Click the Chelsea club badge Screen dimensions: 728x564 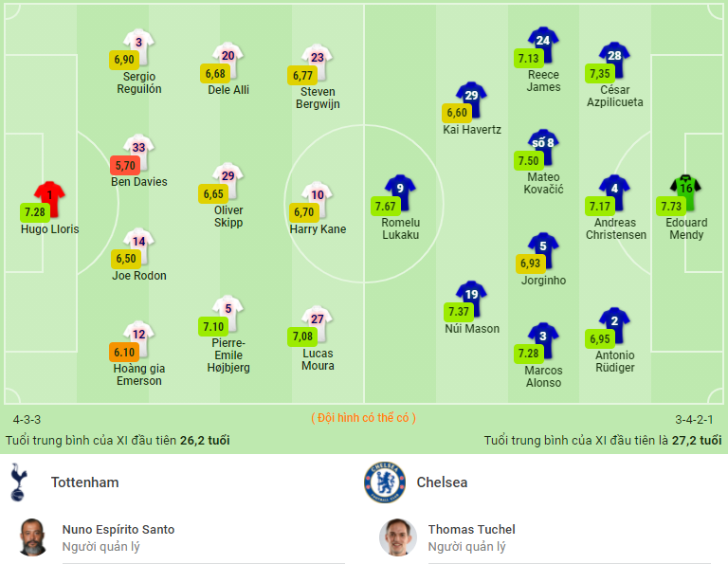(385, 482)
